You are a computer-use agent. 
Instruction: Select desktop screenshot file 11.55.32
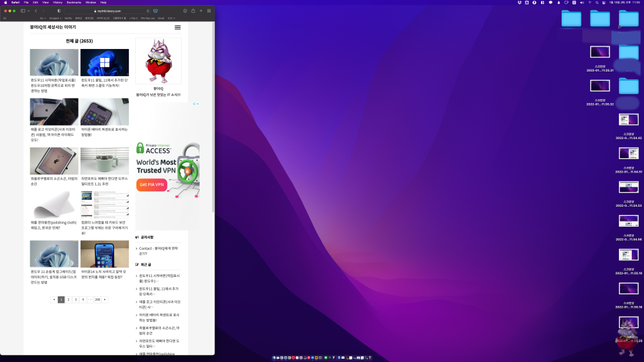point(600,86)
